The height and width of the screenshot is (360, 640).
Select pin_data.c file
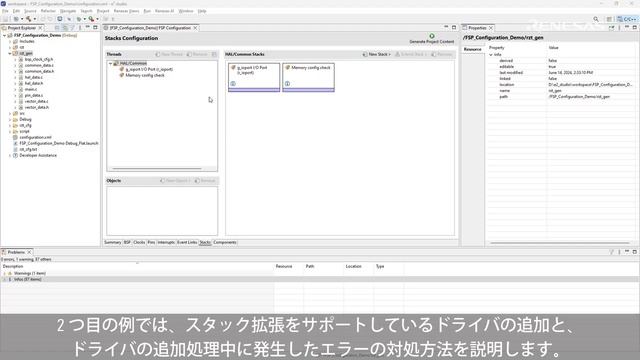point(33,96)
